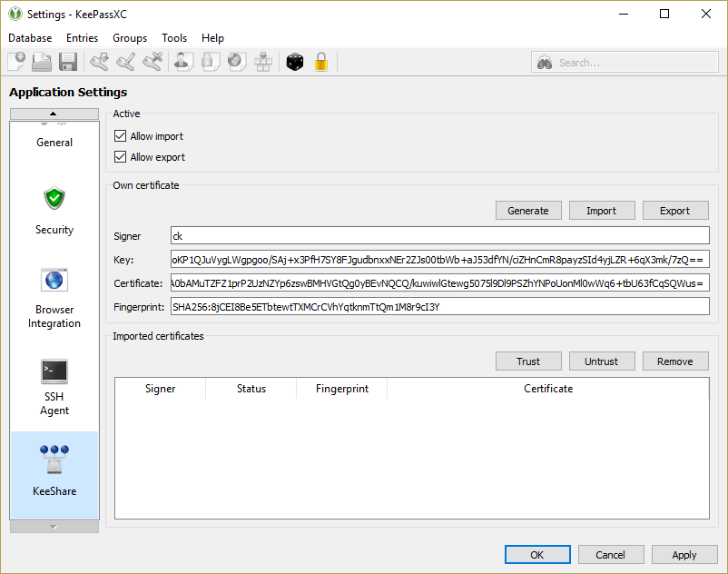Open the Search field dropdown magnifier
The width and height of the screenshot is (728, 574).
544,62
